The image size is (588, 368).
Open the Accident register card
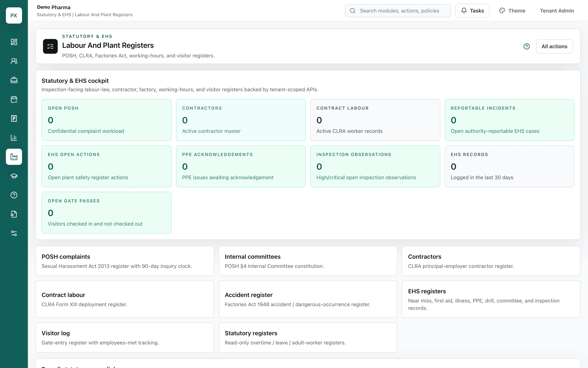(308, 299)
